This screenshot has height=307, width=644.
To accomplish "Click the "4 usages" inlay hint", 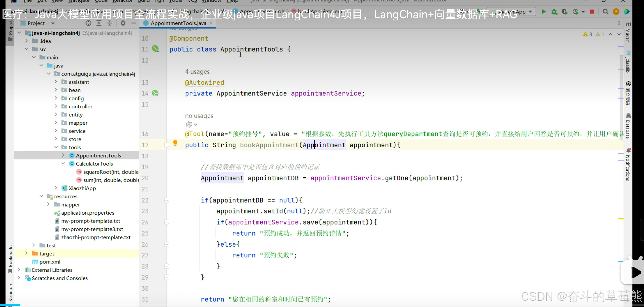I will click(197, 72).
